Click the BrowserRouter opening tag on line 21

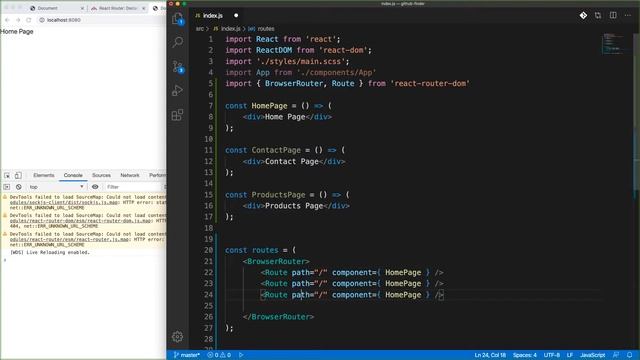[276, 261]
